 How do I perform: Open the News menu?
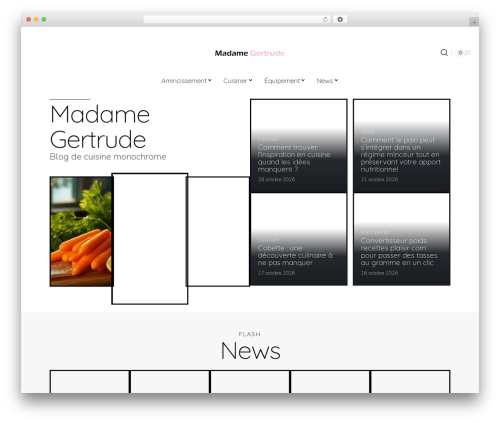[327, 81]
